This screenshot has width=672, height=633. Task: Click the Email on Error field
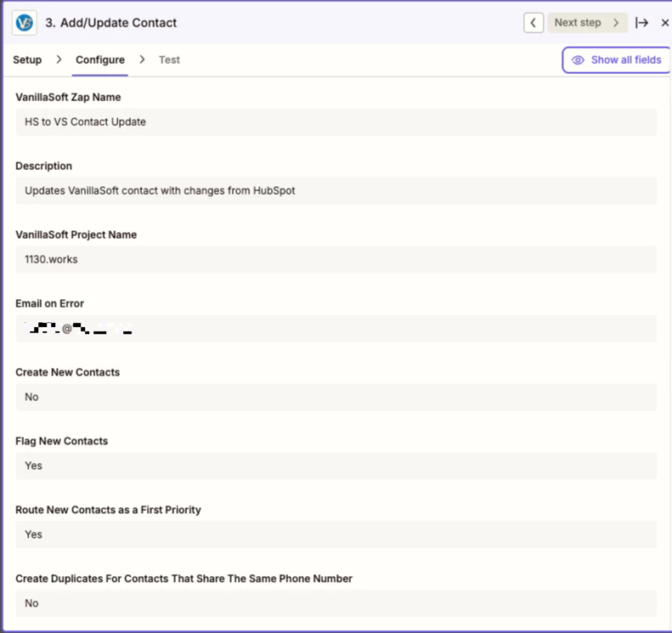336,329
